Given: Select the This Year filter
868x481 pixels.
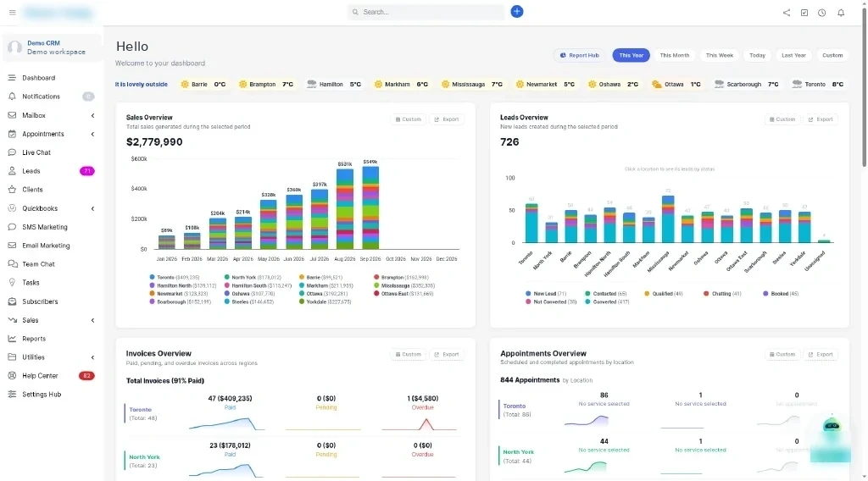Looking at the screenshot, I should (631, 55).
